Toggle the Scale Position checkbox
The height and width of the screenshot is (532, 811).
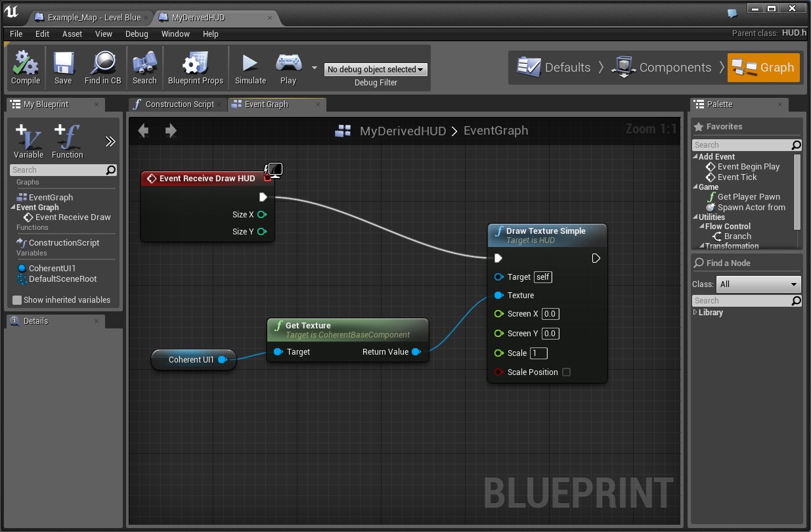click(x=567, y=372)
